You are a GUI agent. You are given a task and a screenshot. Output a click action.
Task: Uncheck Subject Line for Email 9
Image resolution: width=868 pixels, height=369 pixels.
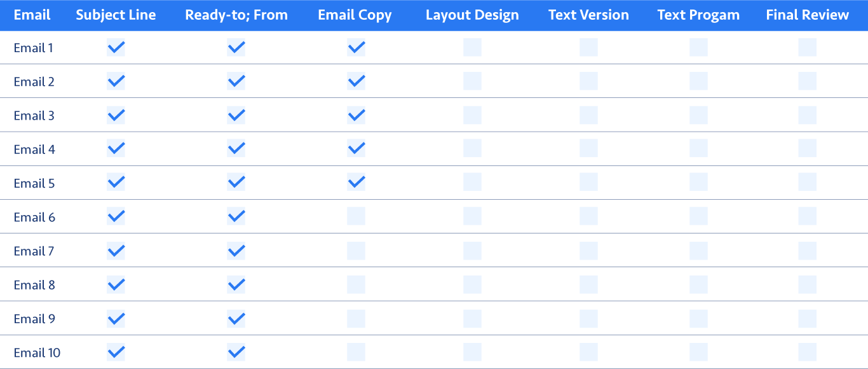coord(116,318)
